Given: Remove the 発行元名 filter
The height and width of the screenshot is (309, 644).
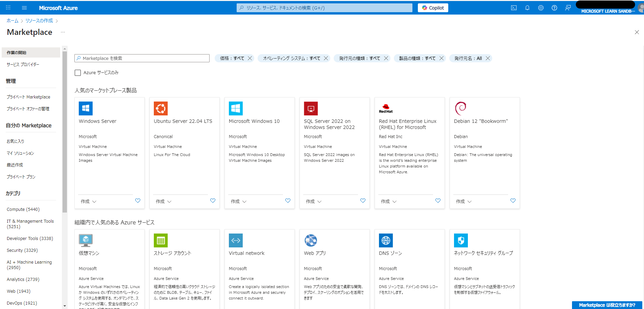Looking at the screenshot, I should (x=487, y=58).
